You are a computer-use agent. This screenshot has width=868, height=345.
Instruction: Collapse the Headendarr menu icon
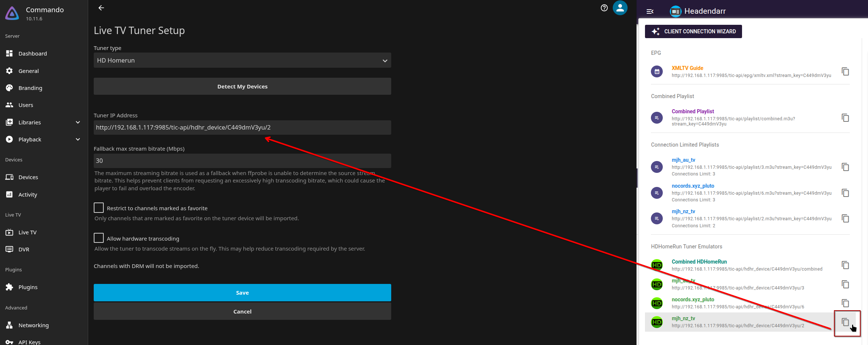point(650,11)
